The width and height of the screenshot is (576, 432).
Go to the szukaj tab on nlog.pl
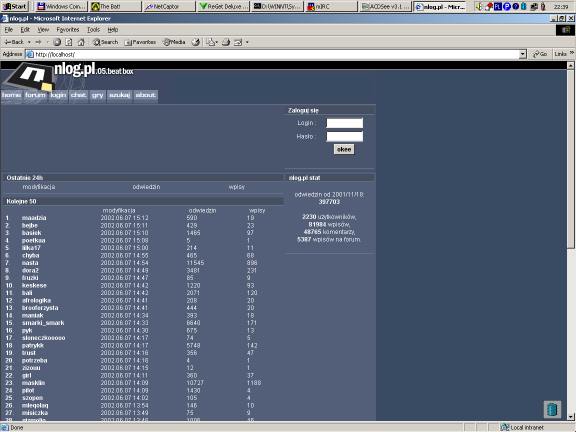click(119, 96)
